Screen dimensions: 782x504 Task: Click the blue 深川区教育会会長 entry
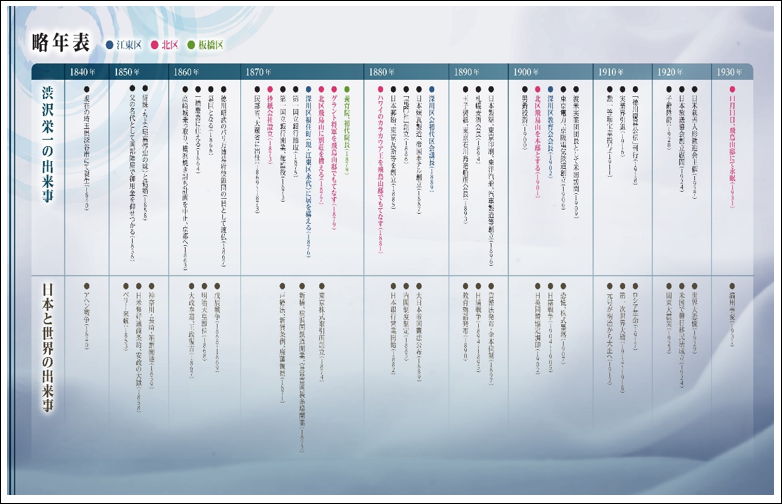click(x=551, y=134)
